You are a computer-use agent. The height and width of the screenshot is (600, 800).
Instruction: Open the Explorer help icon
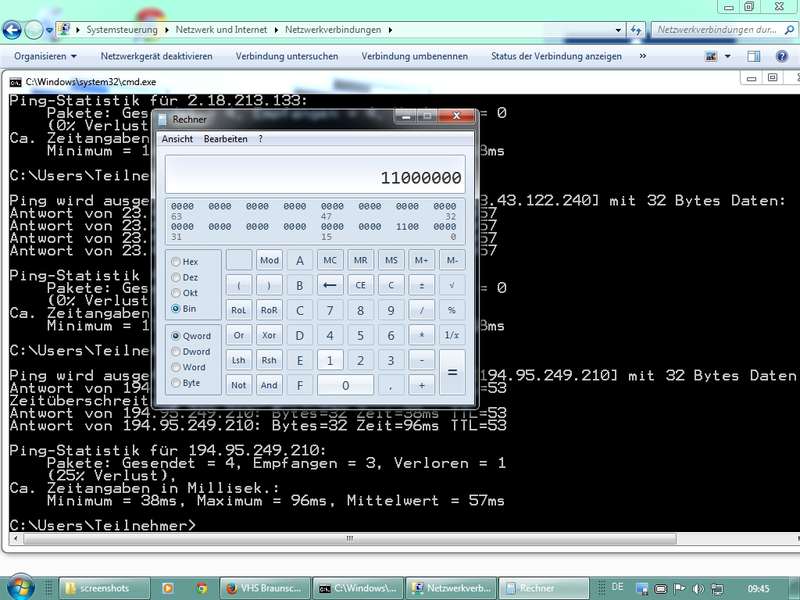(782, 56)
